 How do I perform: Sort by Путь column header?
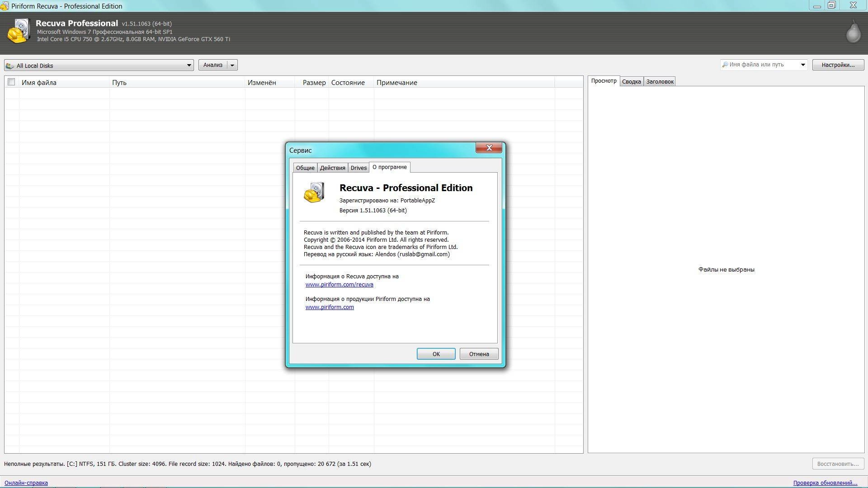pyautogui.click(x=177, y=82)
